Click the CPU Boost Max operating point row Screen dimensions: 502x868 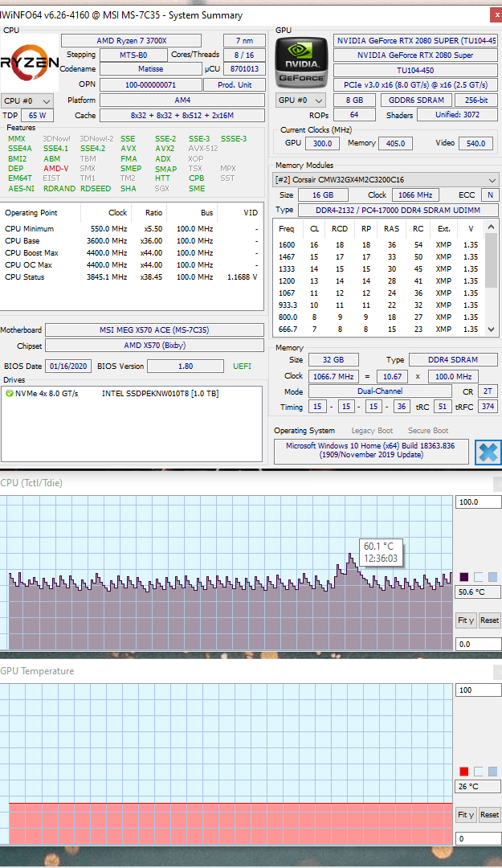[x=131, y=252]
